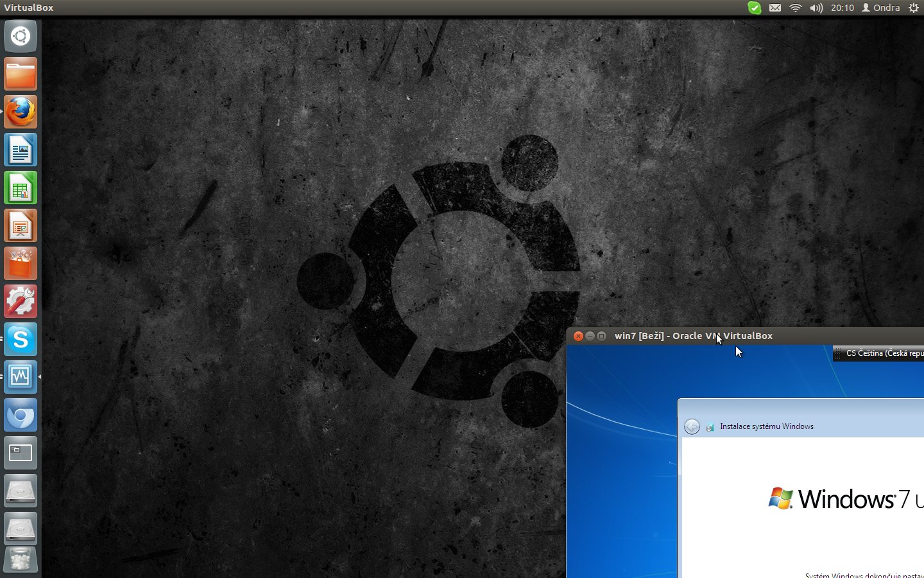The height and width of the screenshot is (578, 924).
Task: Open Firefox web browser
Action: 21,112
